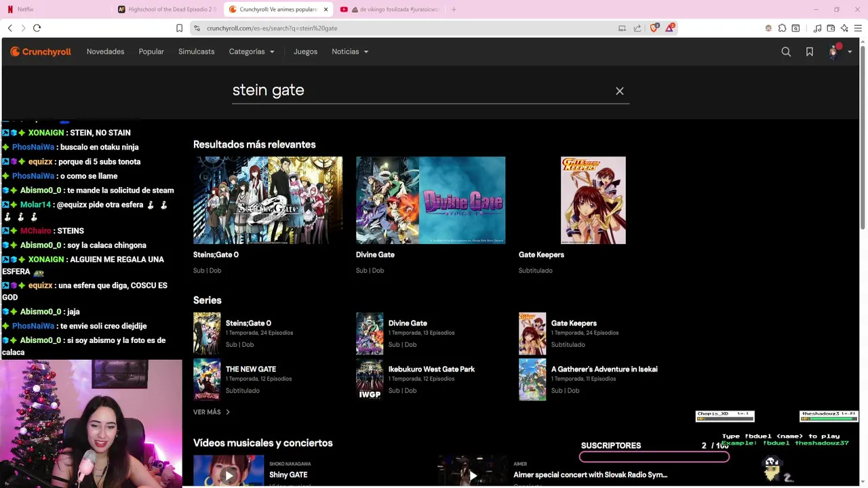868x488 pixels.
Task: Open the Brave Wallet icon
Action: (x=831, y=28)
